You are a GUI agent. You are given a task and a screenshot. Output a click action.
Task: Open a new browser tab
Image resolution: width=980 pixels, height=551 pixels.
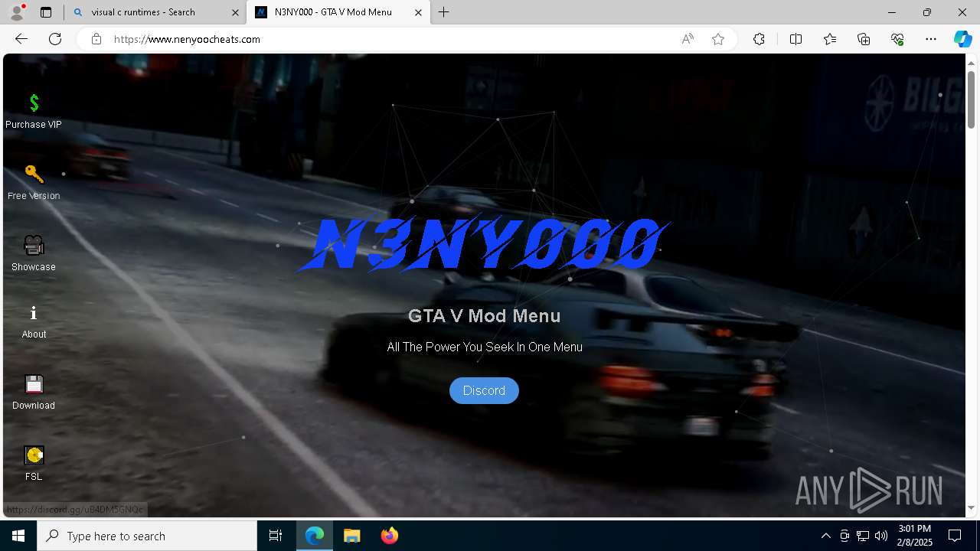(x=444, y=12)
